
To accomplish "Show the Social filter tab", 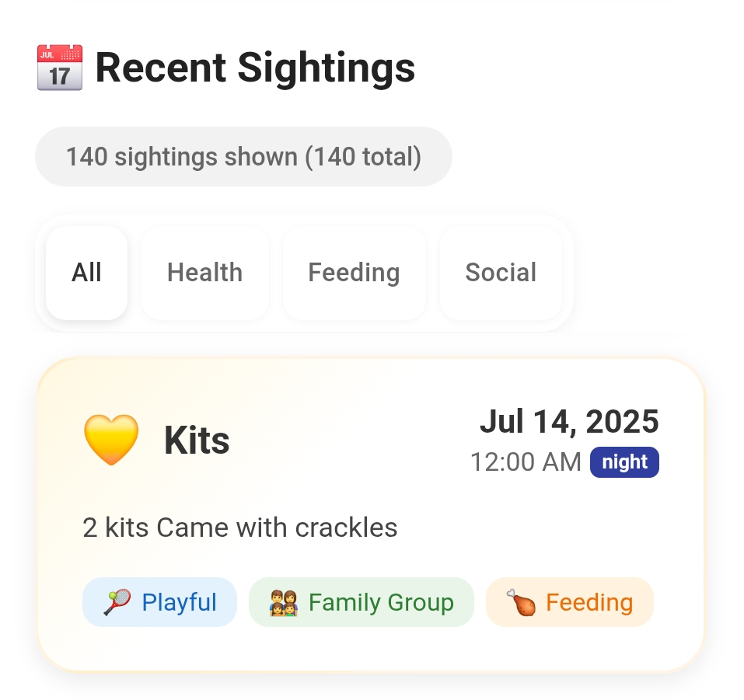I will point(501,273).
